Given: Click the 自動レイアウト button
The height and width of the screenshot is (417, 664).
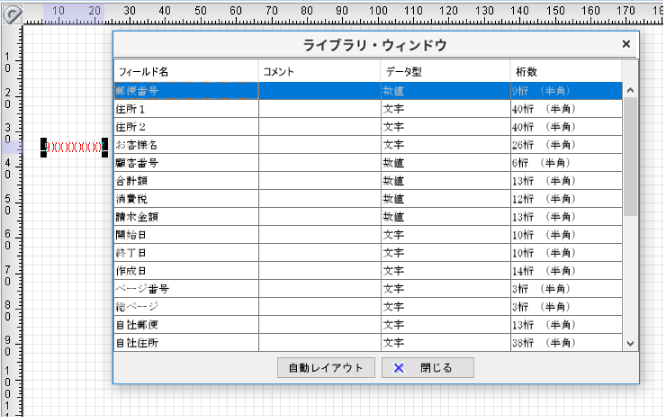Looking at the screenshot, I should pyautogui.click(x=326, y=368).
